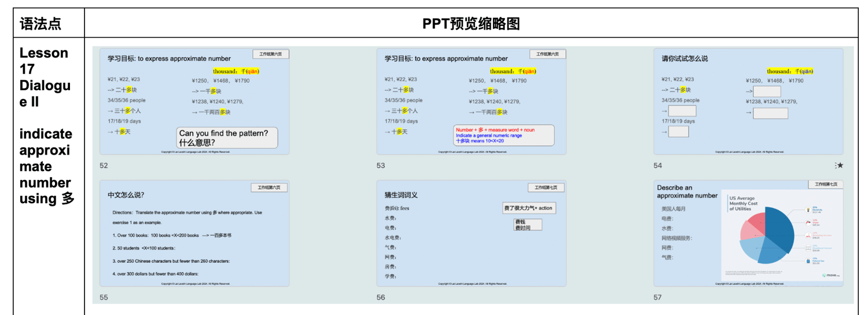Click the star icon beside slide 54
This screenshot has width=868, height=315.
click(x=840, y=166)
